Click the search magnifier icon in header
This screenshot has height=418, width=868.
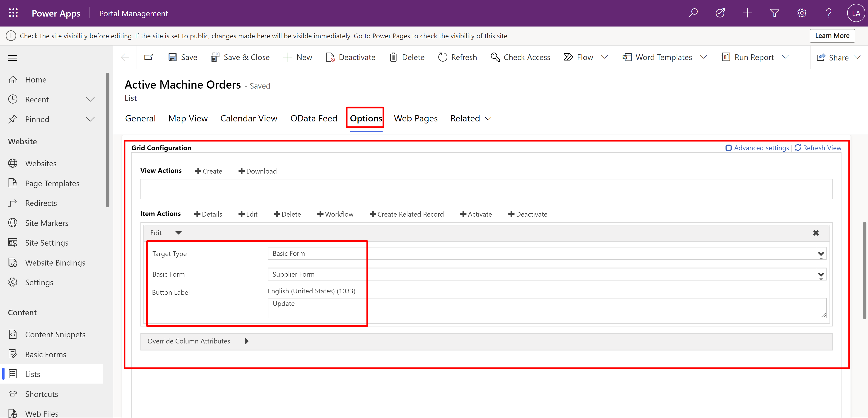click(x=693, y=13)
